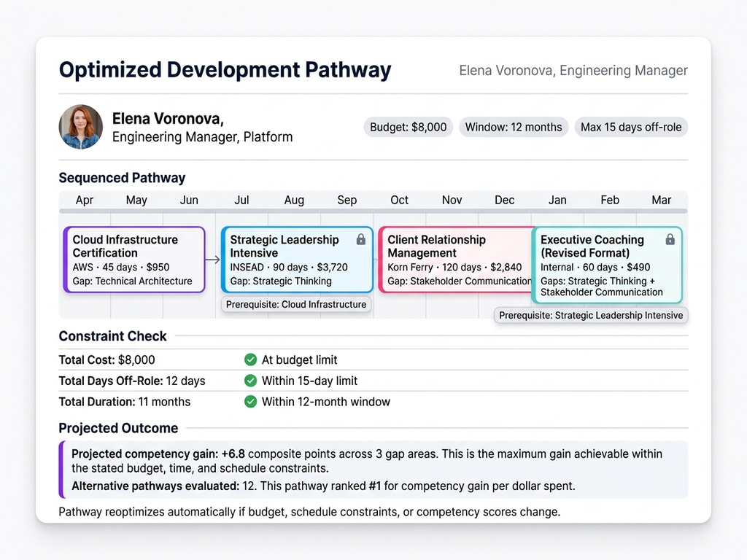Select the Window: 12 months chip
Image resolution: width=747 pixels, height=560 pixels.
tap(514, 127)
